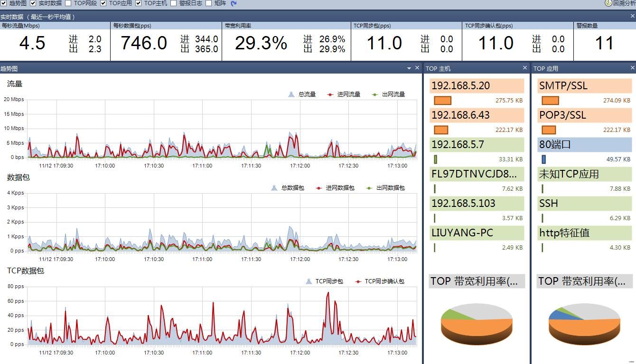Enable the 警报日志 checkbox
636x364 pixels.
coord(174,3)
